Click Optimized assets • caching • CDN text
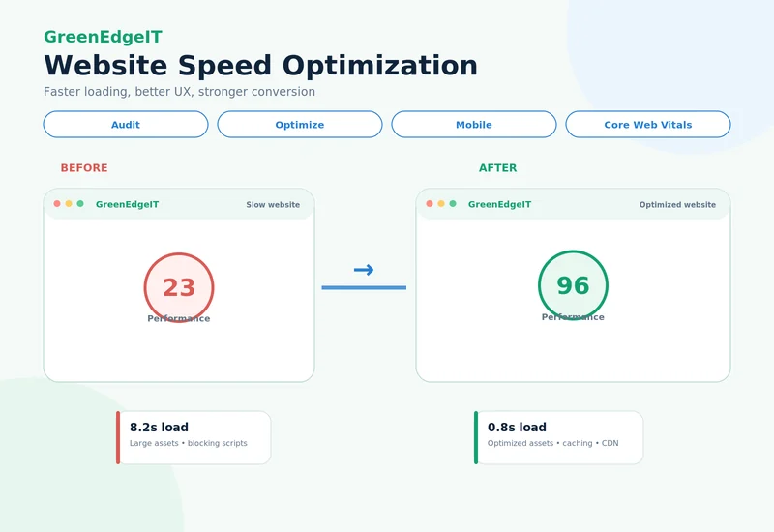The width and height of the screenshot is (774, 532). click(x=552, y=443)
